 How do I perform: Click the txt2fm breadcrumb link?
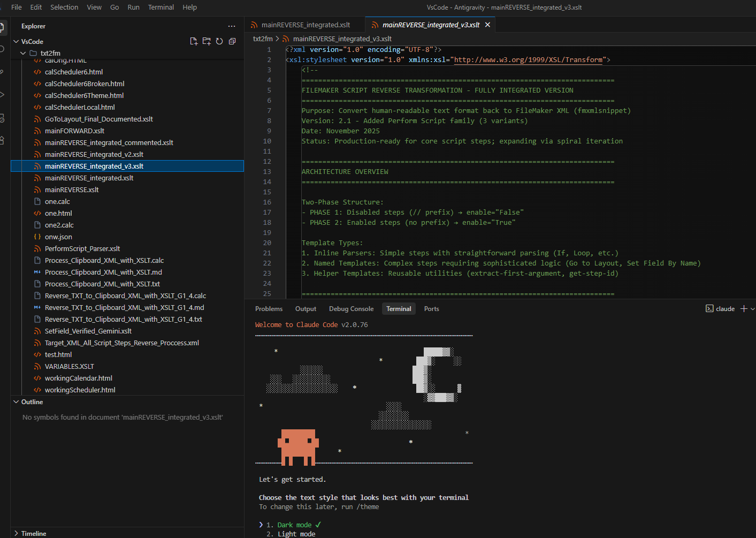pos(262,39)
